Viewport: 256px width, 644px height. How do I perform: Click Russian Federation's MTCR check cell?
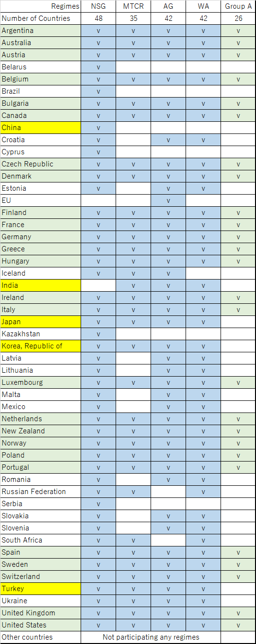pyautogui.click(x=133, y=492)
